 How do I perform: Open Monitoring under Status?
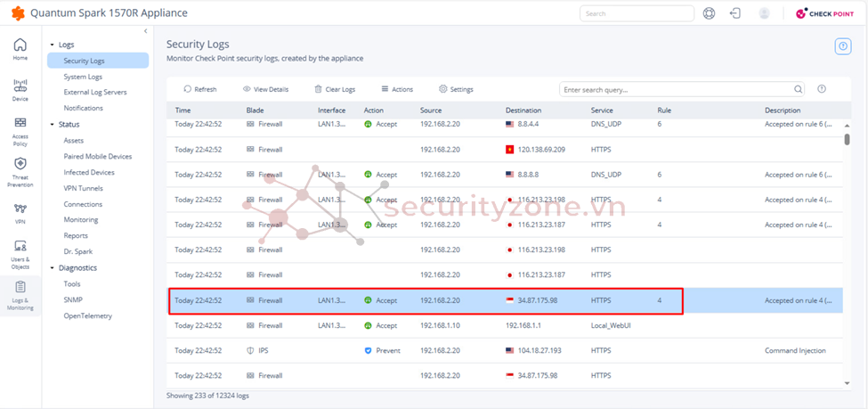pyautogui.click(x=81, y=219)
